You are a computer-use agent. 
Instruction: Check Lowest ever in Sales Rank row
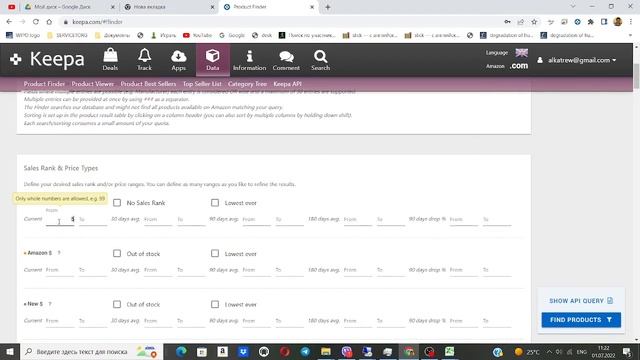[x=215, y=202]
